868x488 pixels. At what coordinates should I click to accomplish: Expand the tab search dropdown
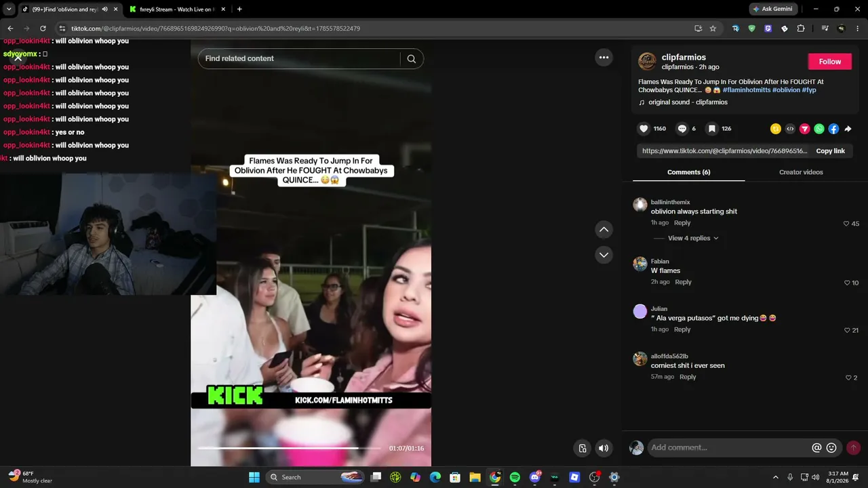pyautogui.click(x=9, y=9)
